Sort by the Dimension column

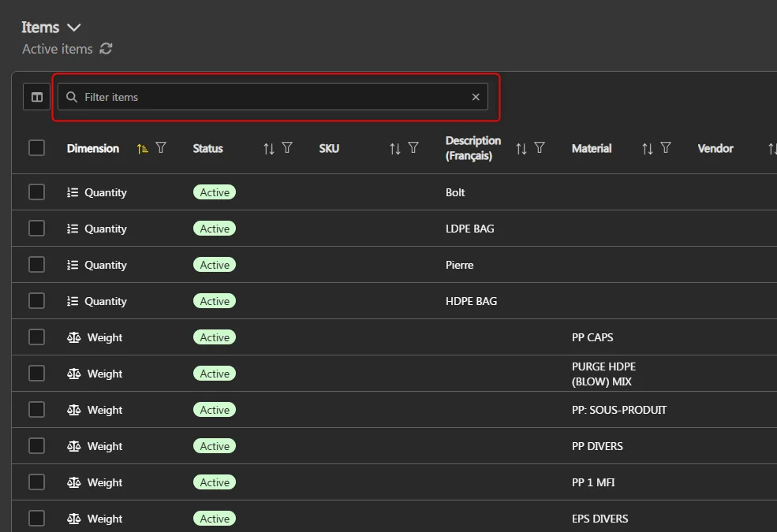pyautogui.click(x=142, y=148)
